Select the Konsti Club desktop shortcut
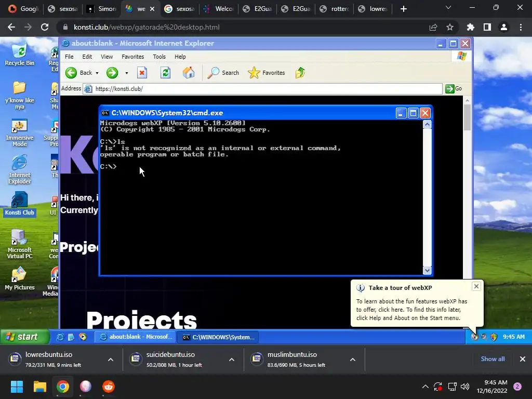532x399 pixels. pos(20,204)
